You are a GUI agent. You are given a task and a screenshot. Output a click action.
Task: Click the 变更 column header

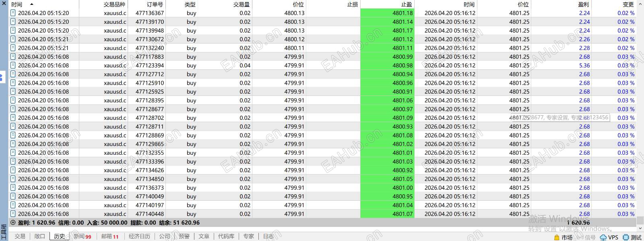(x=628, y=4)
